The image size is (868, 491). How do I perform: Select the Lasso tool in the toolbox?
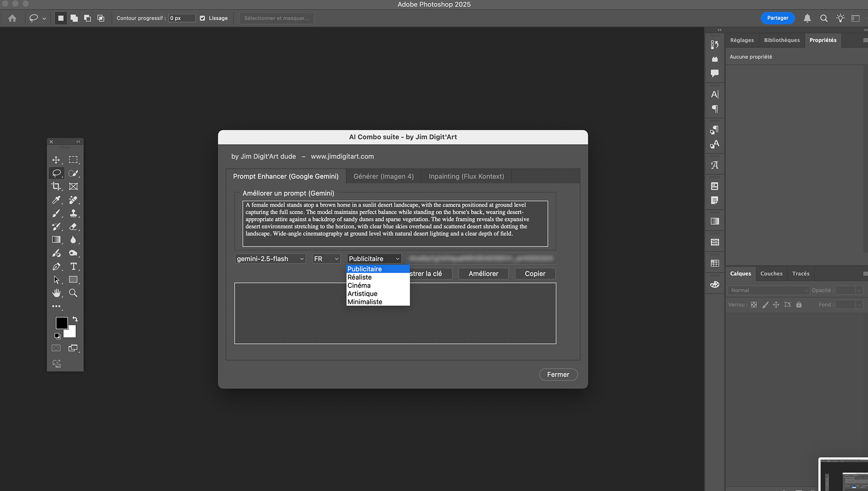coord(56,173)
